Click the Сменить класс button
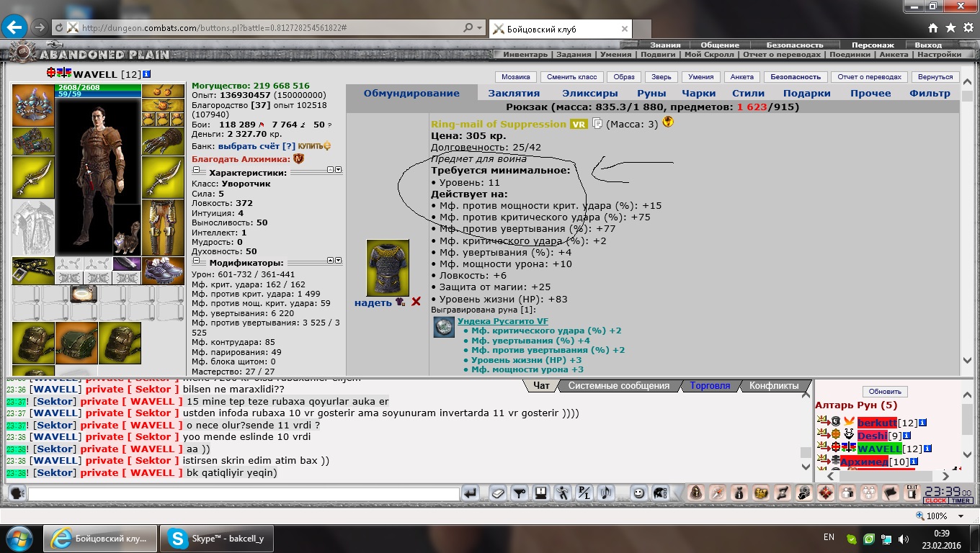The width and height of the screenshot is (980, 553). coord(571,77)
